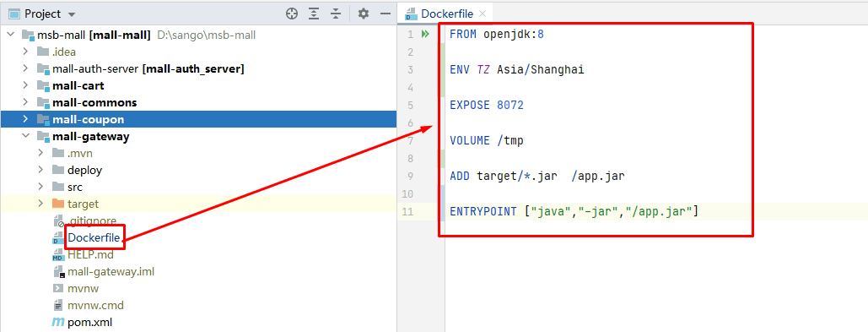
Task: Select the .idea folder row
Action: click(198, 52)
